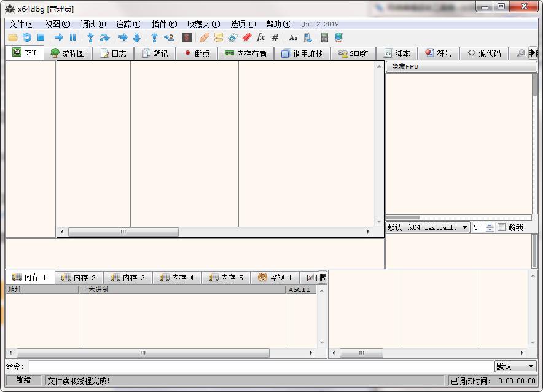Open the patches bandage icon

click(204, 37)
